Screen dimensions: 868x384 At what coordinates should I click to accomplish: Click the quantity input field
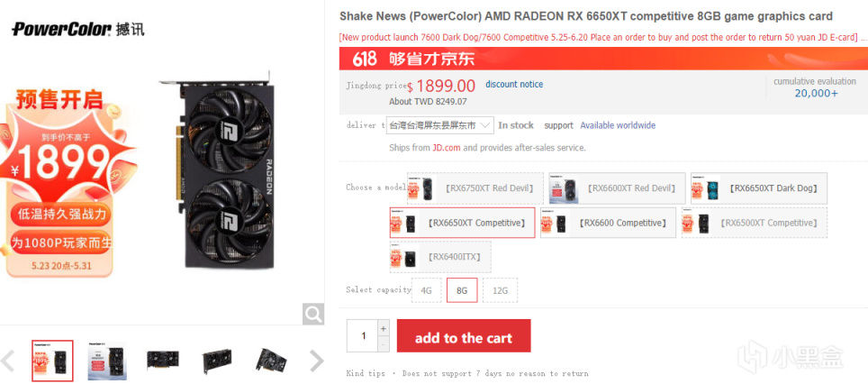(x=362, y=336)
